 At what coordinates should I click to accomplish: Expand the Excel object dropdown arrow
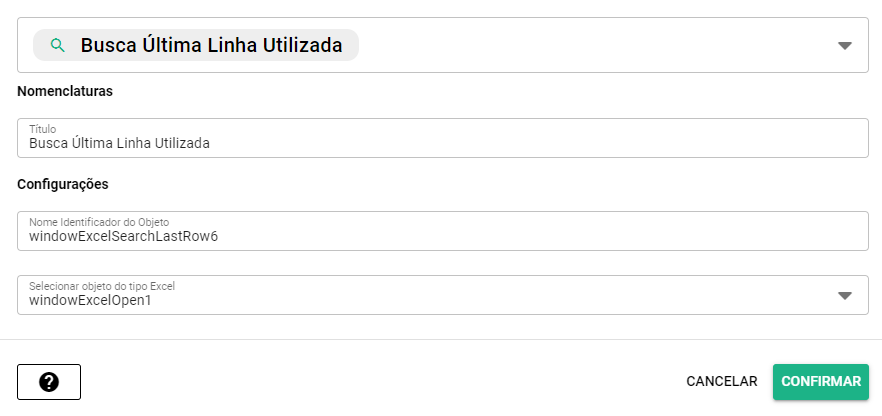click(844, 296)
